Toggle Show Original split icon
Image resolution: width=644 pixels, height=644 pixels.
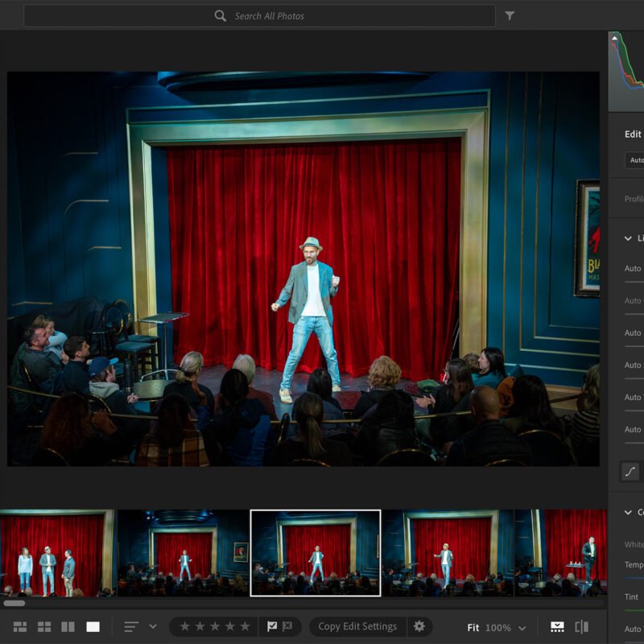(x=582, y=627)
